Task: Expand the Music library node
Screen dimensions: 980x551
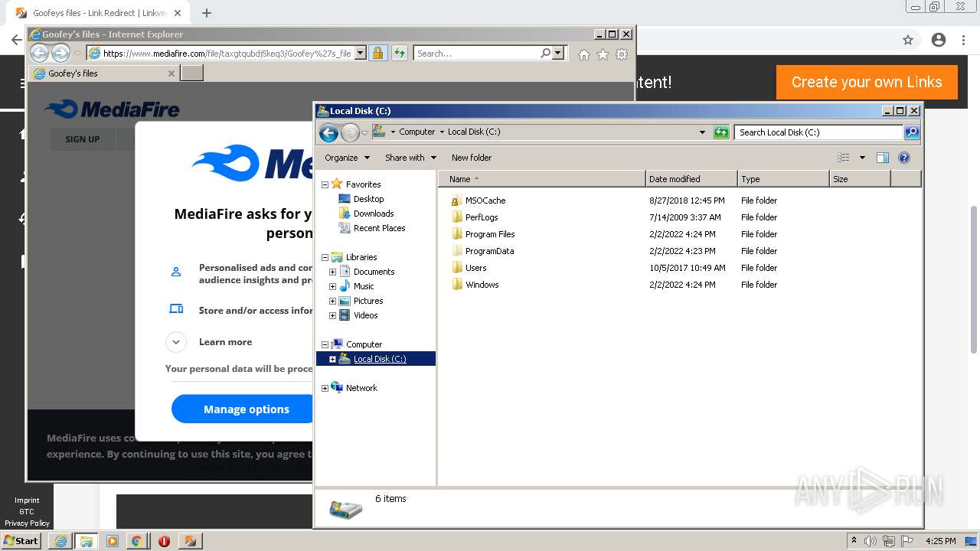Action: click(332, 286)
